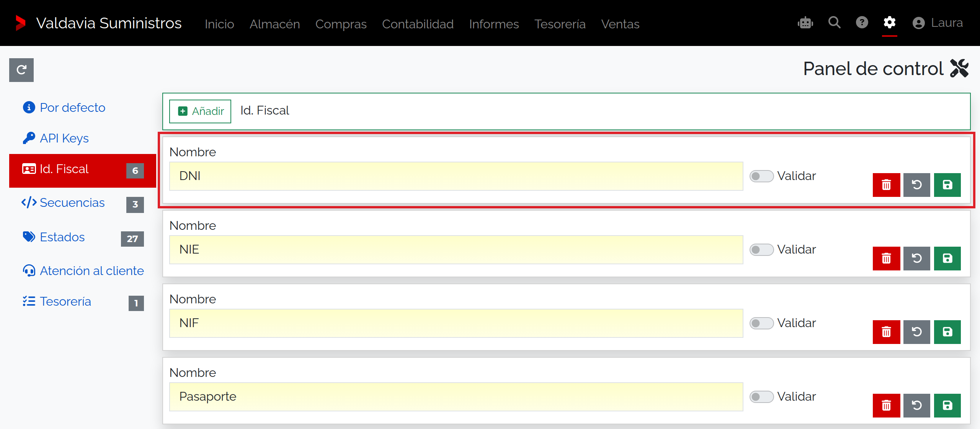Click the Valdavia Suministros red logo
This screenshot has height=429, width=980.
coord(20,23)
